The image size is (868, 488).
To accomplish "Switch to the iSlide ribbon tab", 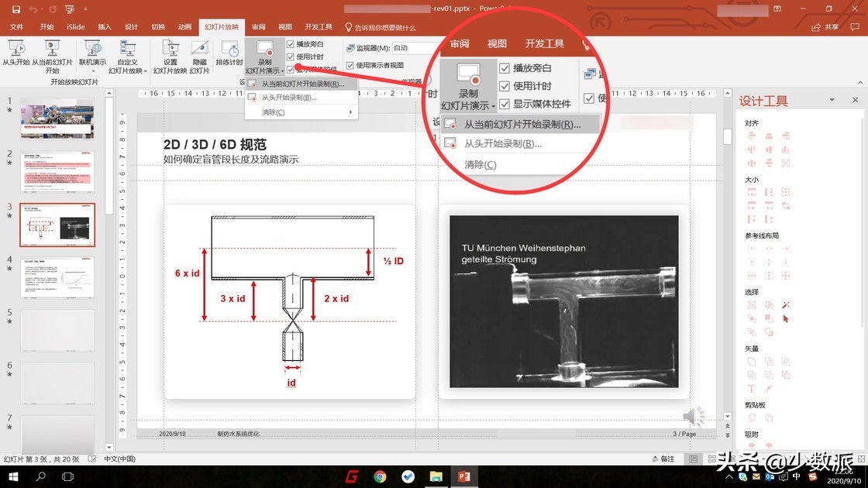I will coord(75,27).
